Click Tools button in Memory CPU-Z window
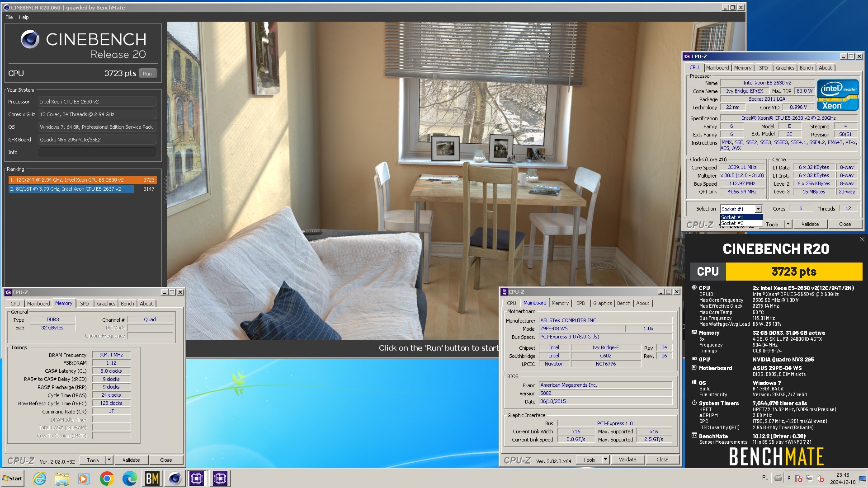Viewport: 868px width, 488px height. (93, 460)
